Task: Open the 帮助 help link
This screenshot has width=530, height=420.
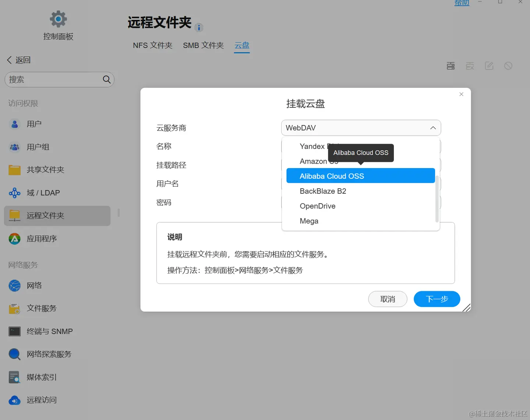Action: [462, 3]
